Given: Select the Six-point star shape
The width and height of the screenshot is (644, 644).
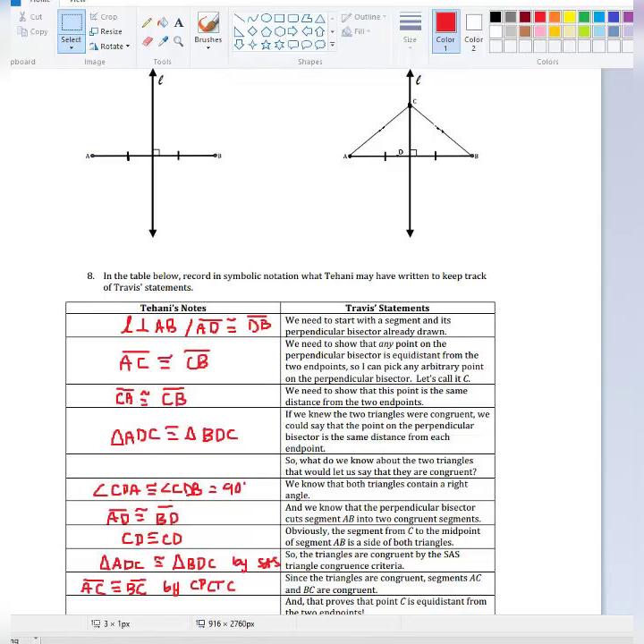Looking at the screenshot, I should tap(279, 45).
